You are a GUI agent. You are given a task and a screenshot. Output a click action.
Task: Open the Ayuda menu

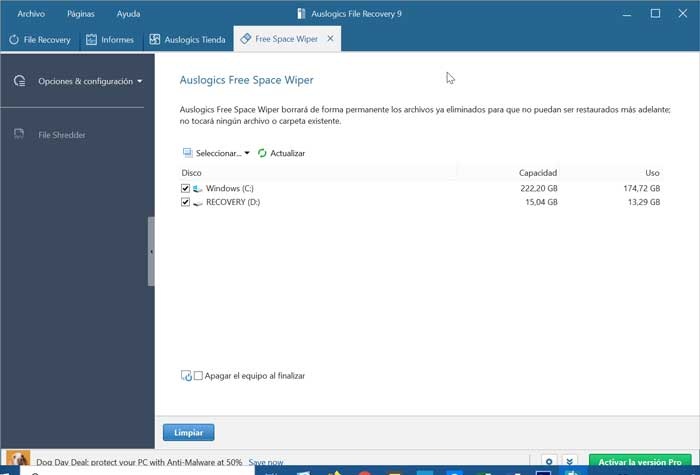coord(129,14)
